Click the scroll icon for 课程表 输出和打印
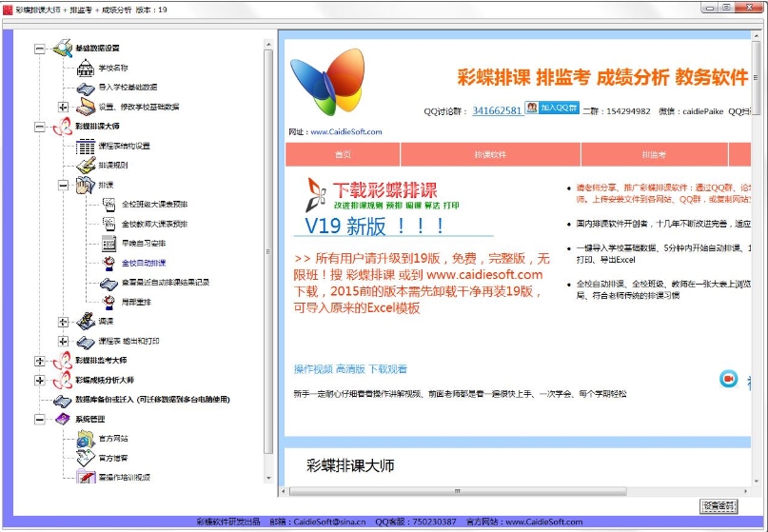This screenshot has height=532, width=768. point(86,342)
